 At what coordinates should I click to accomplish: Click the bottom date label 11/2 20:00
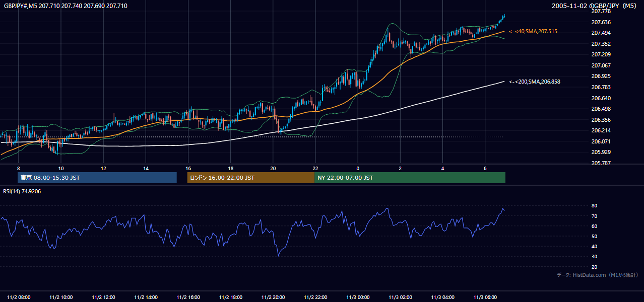(x=273, y=297)
